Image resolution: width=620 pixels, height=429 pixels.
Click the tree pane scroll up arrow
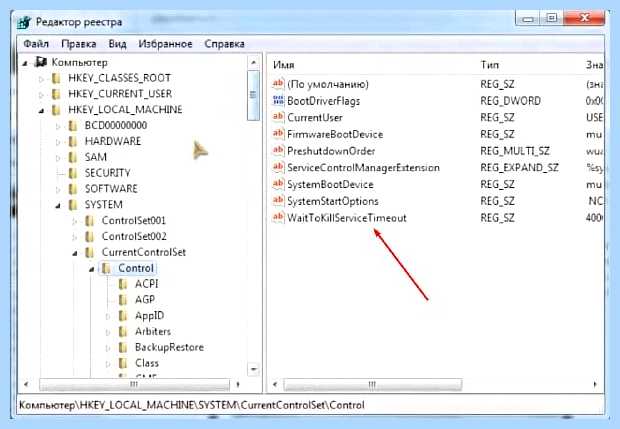pyautogui.click(x=253, y=62)
